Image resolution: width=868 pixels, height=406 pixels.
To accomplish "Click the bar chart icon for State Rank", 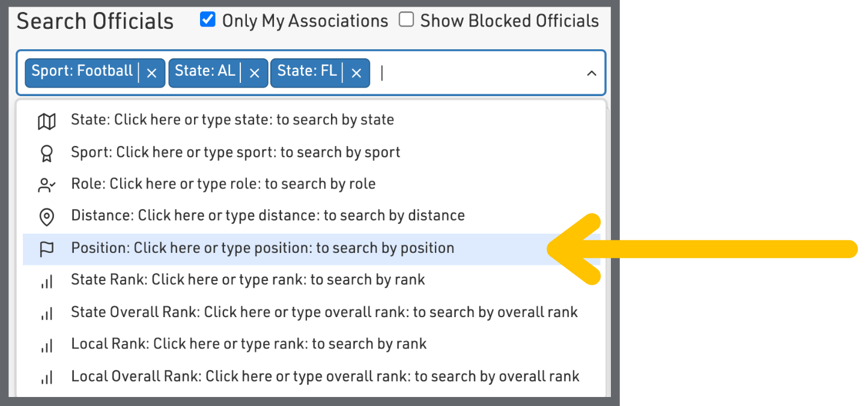I will tap(46, 280).
